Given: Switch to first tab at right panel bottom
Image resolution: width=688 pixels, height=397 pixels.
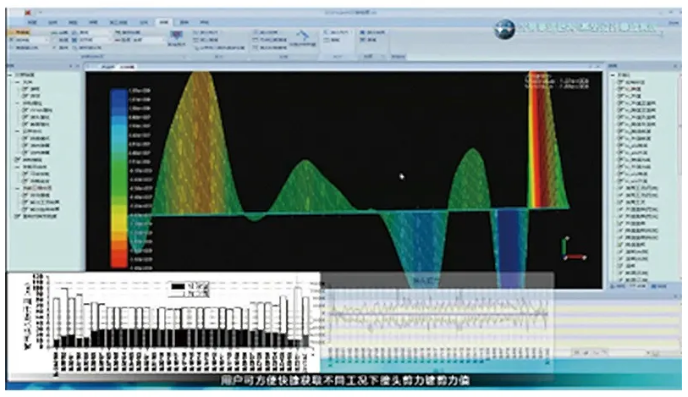Looking at the screenshot, I should pos(619,286).
